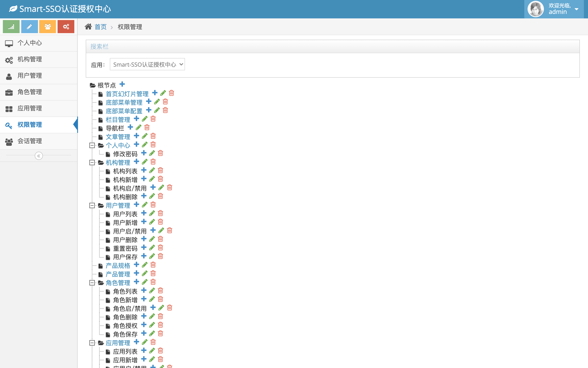Delete the 产品管理 node
Image resolution: width=588 pixels, height=368 pixels.
pos(153,273)
